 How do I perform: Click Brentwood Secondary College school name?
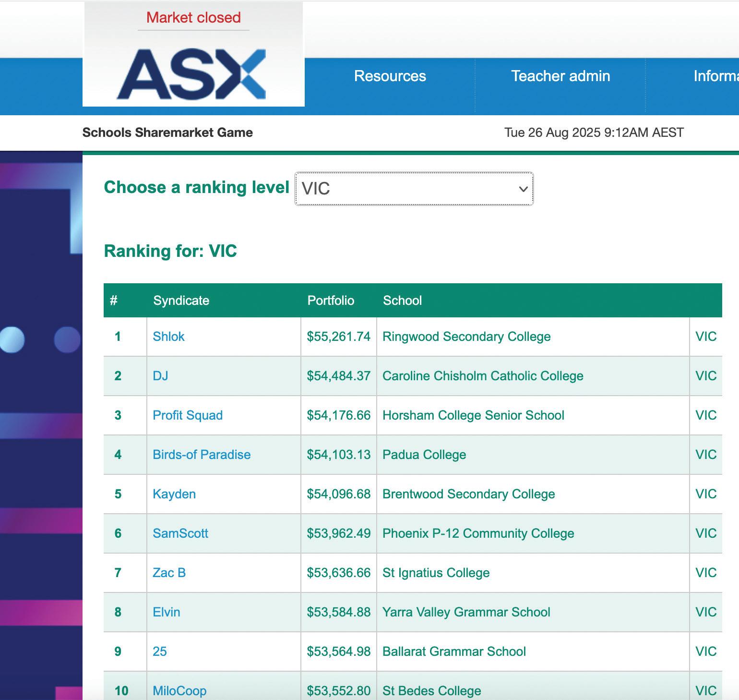(469, 494)
